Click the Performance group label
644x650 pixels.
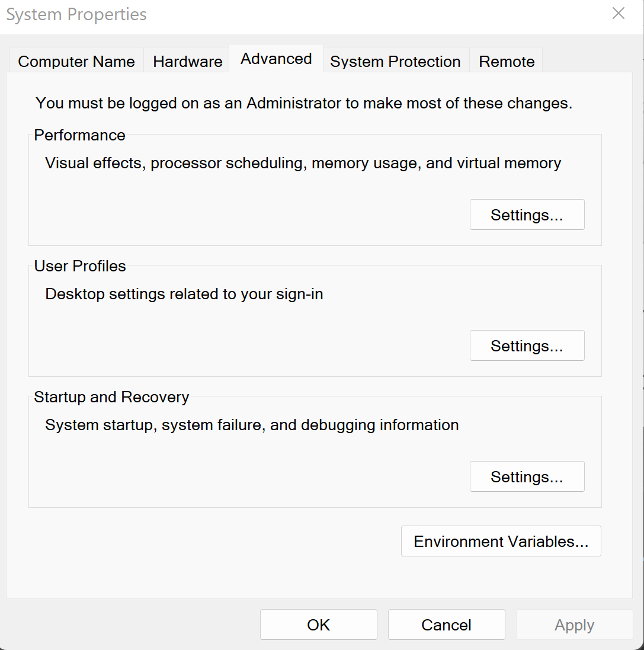pyautogui.click(x=79, y=135)
